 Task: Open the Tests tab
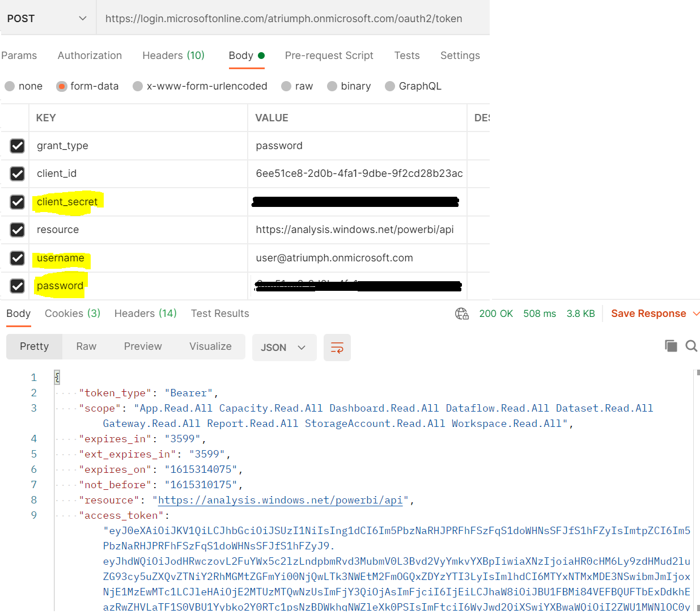pos(407,56)
